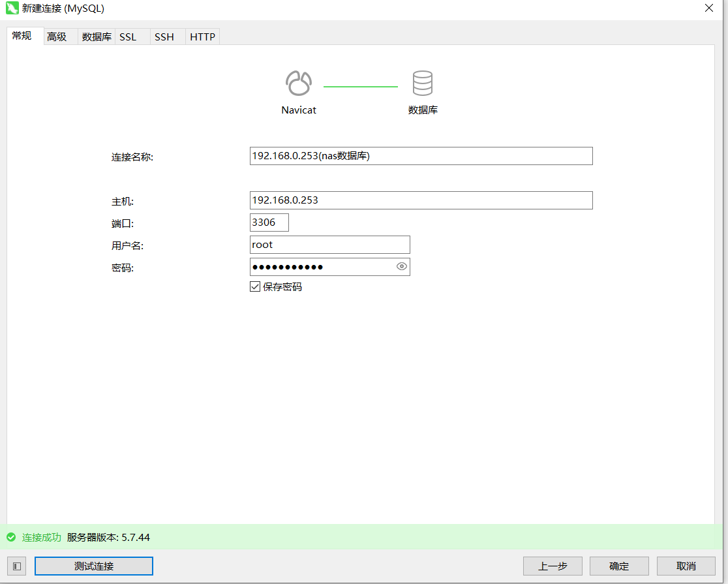This screenshot has width=728, height=584.
Task: Click the 主机: label
Action: pos(123,202)
